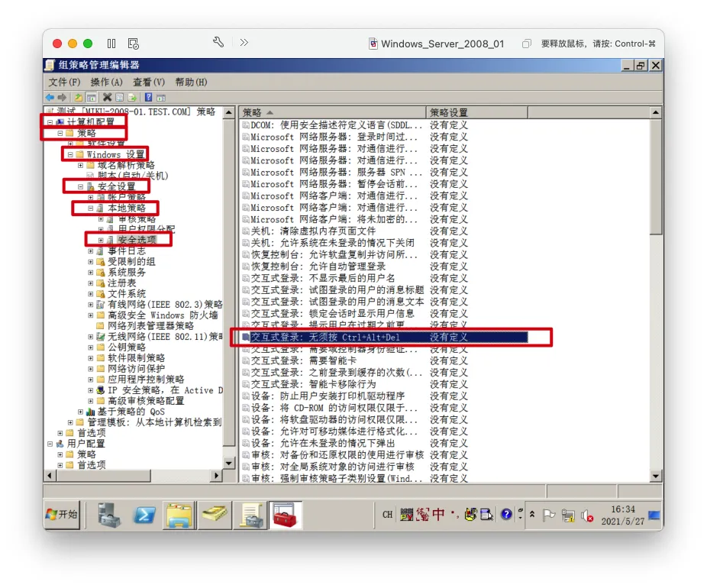Collapse the 计算机配置 tree node
The width and height of the screenshot is (707, 588).
[50, 122]
